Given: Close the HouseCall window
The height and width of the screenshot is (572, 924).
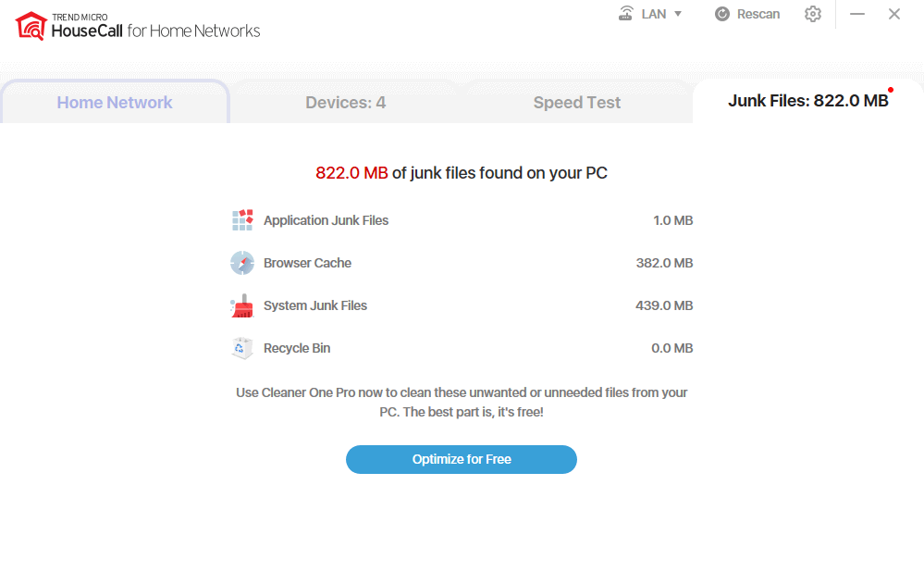Looking at the screenshot, I should point(894,14).
